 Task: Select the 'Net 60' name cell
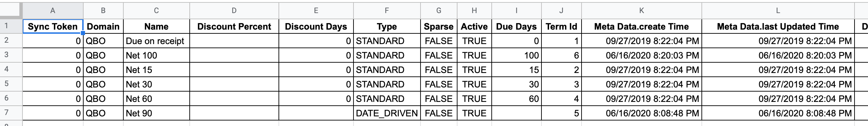(157, 99)
